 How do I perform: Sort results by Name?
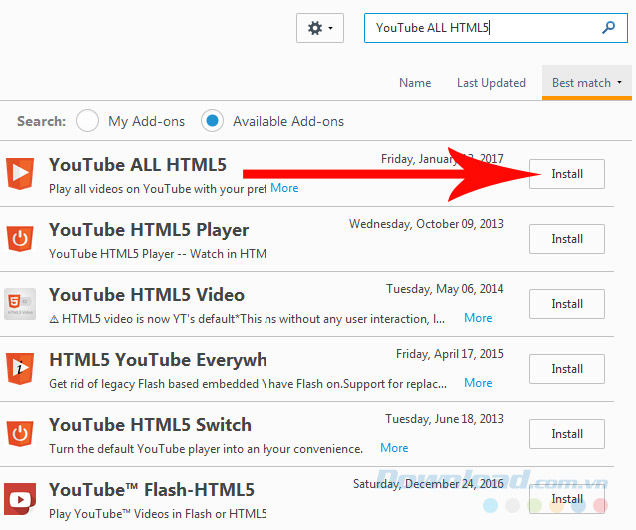click(x=415, y=83)
